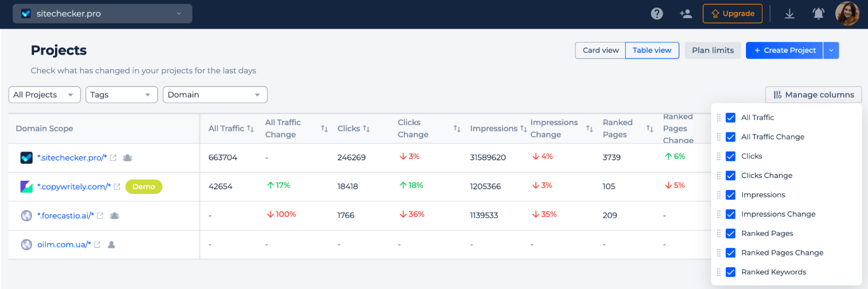Click the 31589620 impressions value

[488, 157]
